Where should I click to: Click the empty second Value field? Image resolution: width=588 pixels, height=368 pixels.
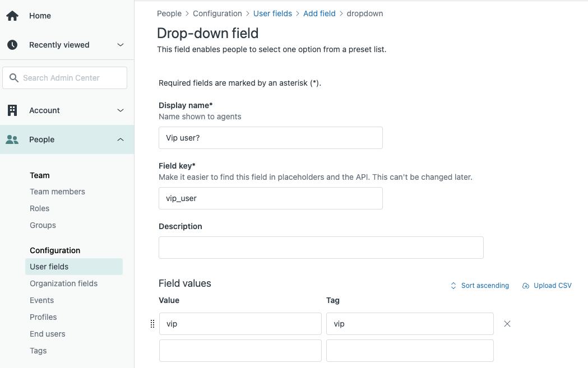(240, 351)
